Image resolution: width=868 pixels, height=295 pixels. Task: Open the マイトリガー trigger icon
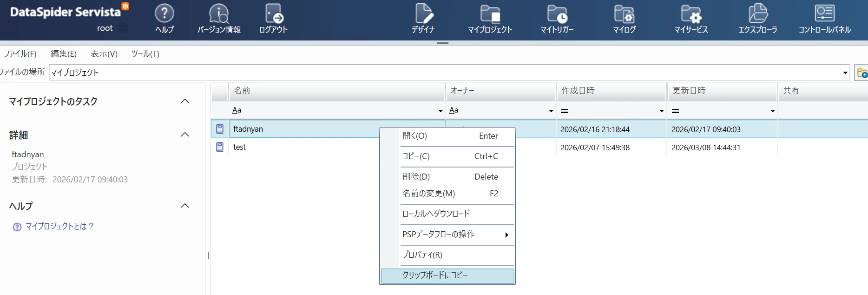coord(557,13)
